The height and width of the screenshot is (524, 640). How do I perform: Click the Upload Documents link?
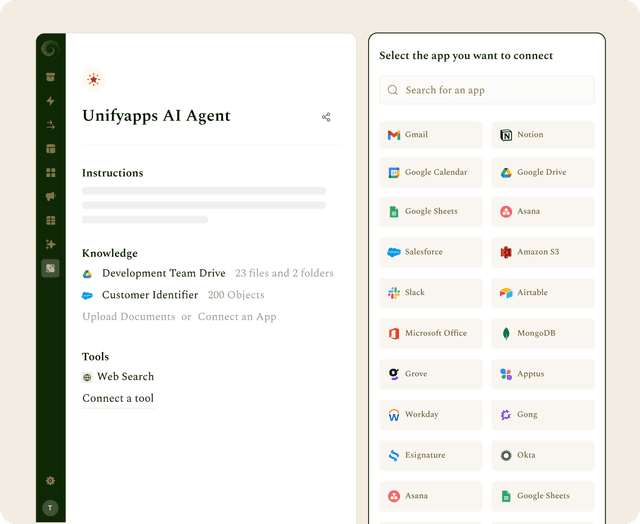(129, 317)
